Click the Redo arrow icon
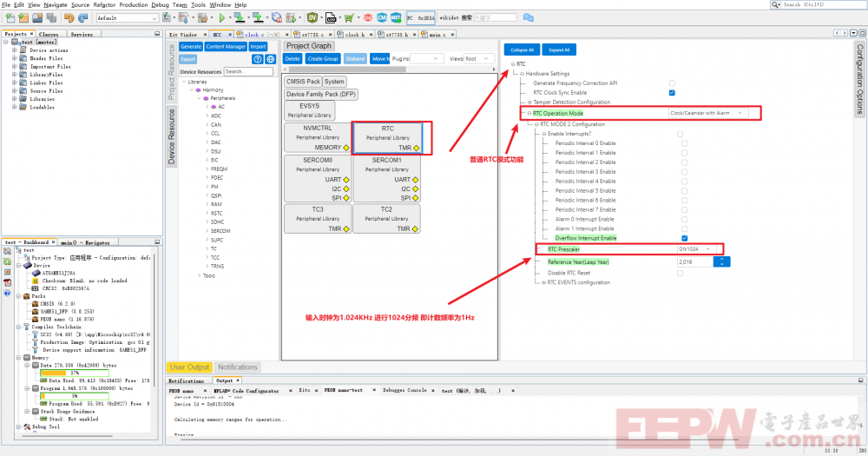Image resolution: width=868 pixels, height=456 pixels. pyautogui.click(x=83, y=17)
